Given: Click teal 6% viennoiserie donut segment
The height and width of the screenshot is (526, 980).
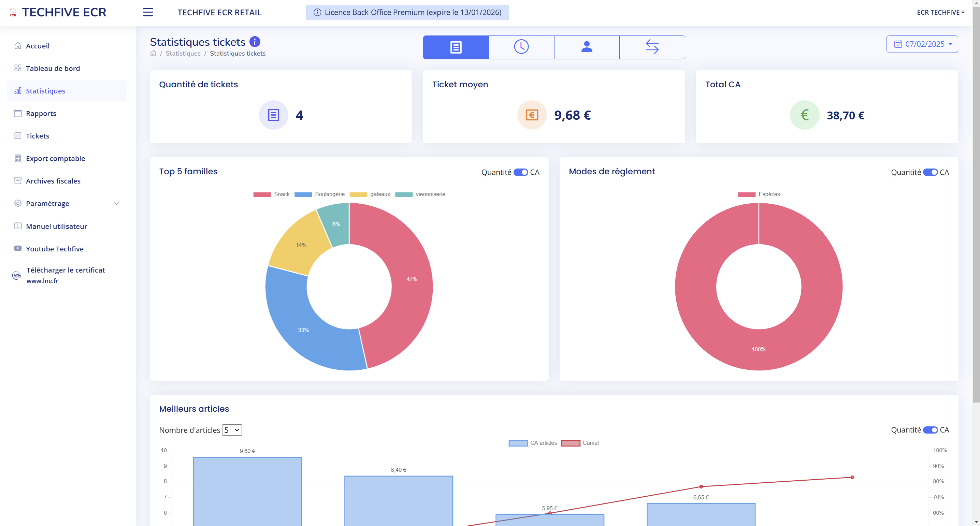Looking at the screenshot, I should point(336,224).
